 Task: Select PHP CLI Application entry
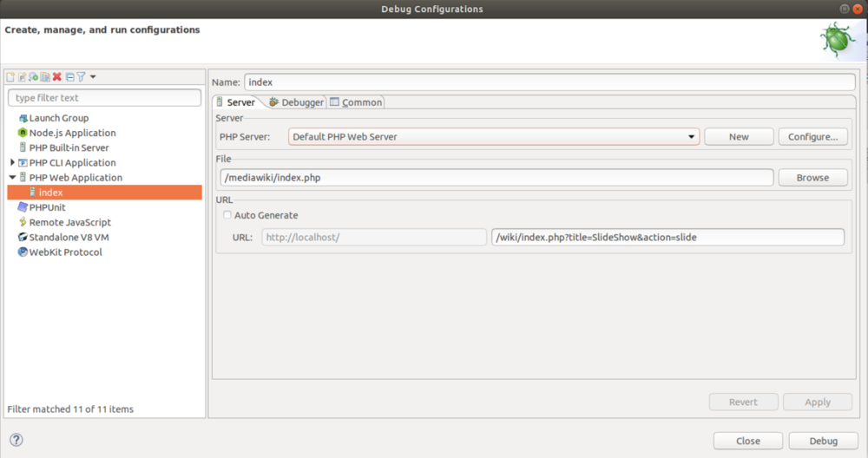click(x=73, y=162)
